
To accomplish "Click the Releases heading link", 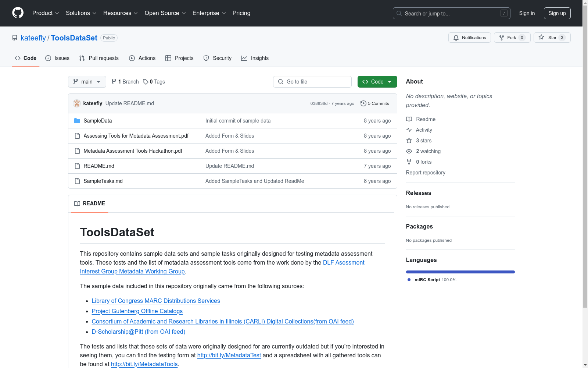I will (x=419, y=193).
